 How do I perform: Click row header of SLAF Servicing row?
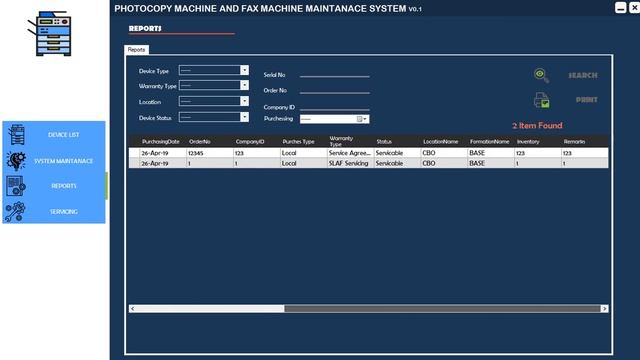point(134,163)
